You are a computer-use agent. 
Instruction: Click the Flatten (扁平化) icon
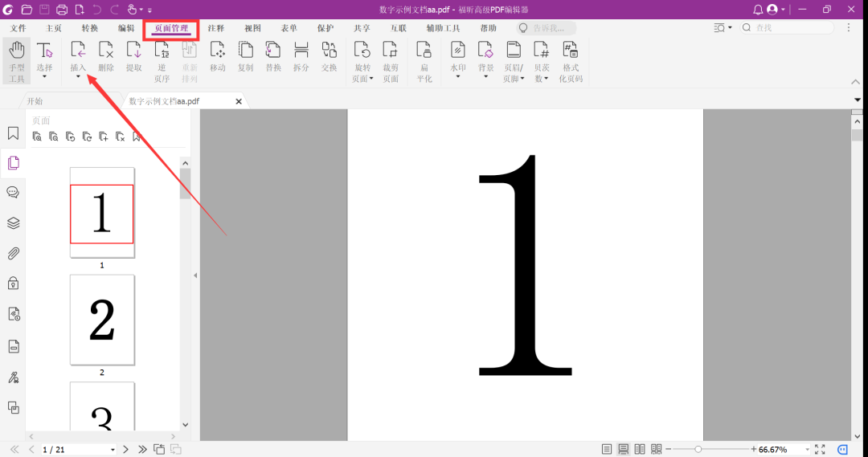(424, 61)
